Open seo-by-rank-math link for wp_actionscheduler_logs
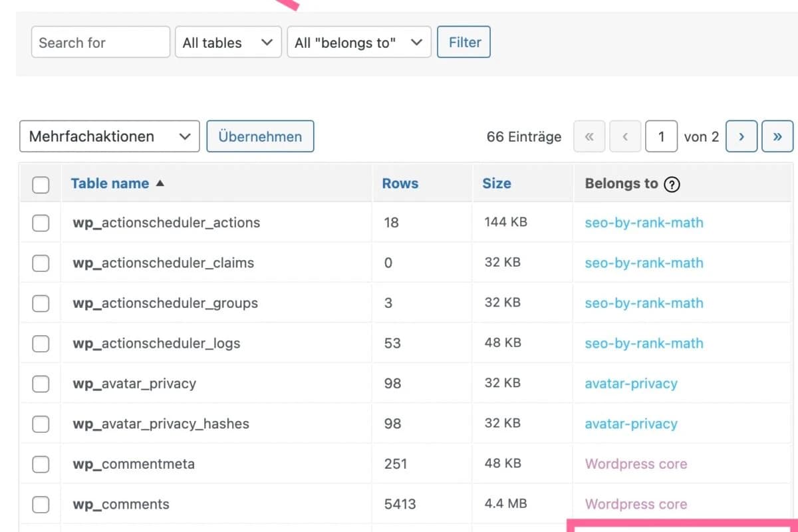 (x=644, y=343)
